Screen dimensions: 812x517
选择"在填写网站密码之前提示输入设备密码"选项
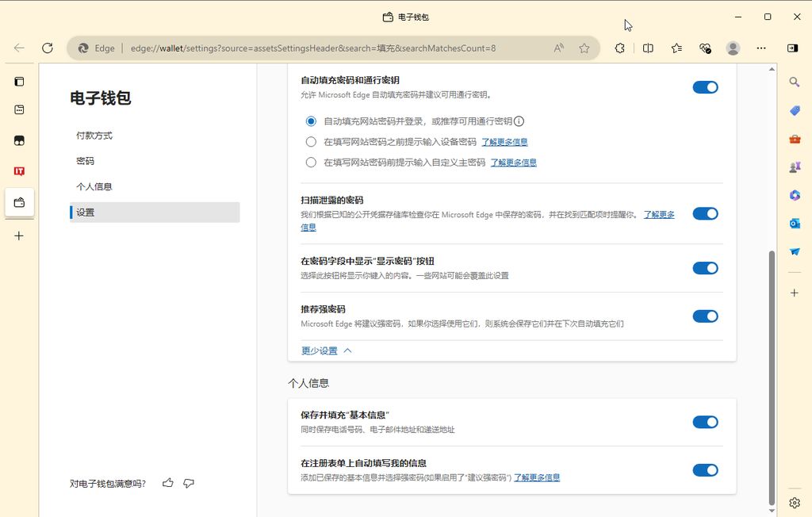click(x=311, y=141)
